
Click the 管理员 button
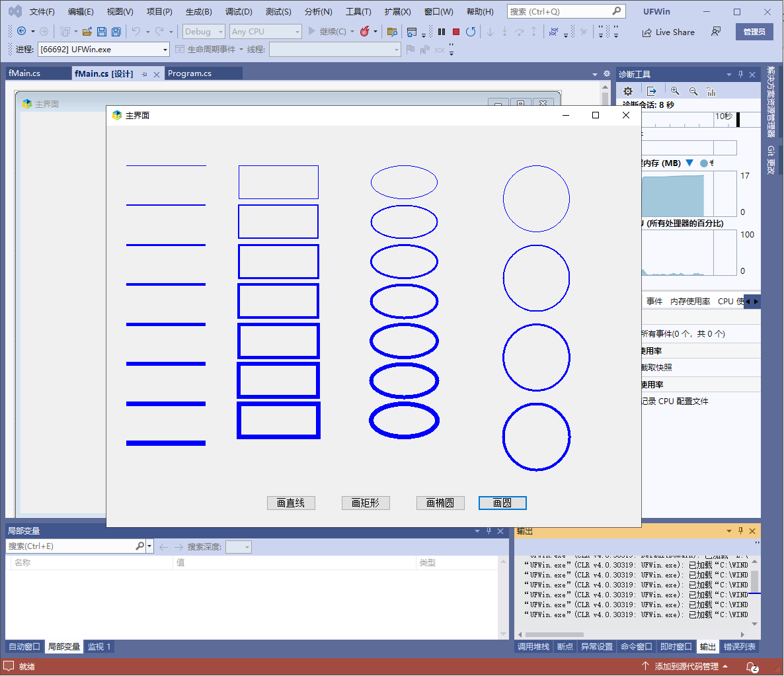[x=754, y=32]
